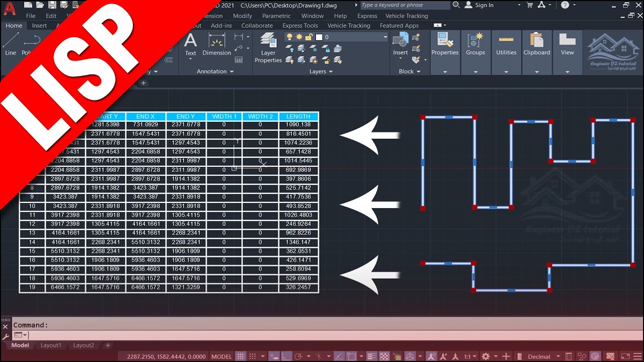Click the Block Editor icon
The height and width of the screenshot is (362, 644).
(416, 48)
